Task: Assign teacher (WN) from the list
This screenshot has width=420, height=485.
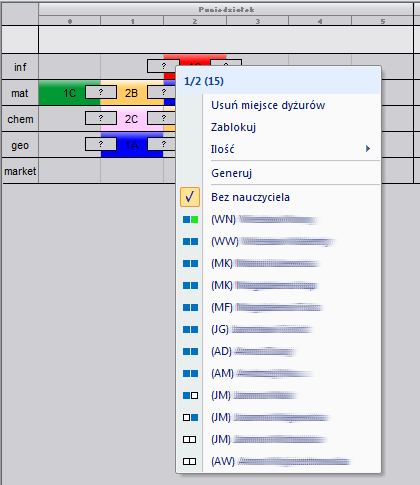Action: (x=265, y=219)
